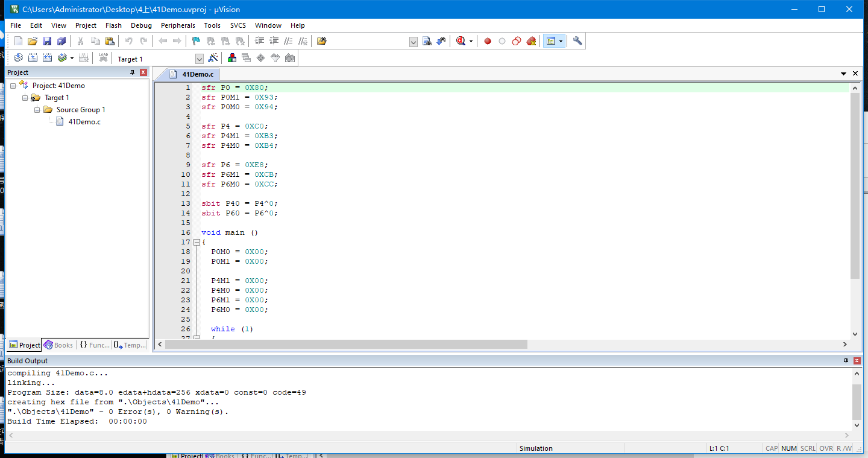Disable all breakpoints icon

pyautogui.click(x=517, y=41)
